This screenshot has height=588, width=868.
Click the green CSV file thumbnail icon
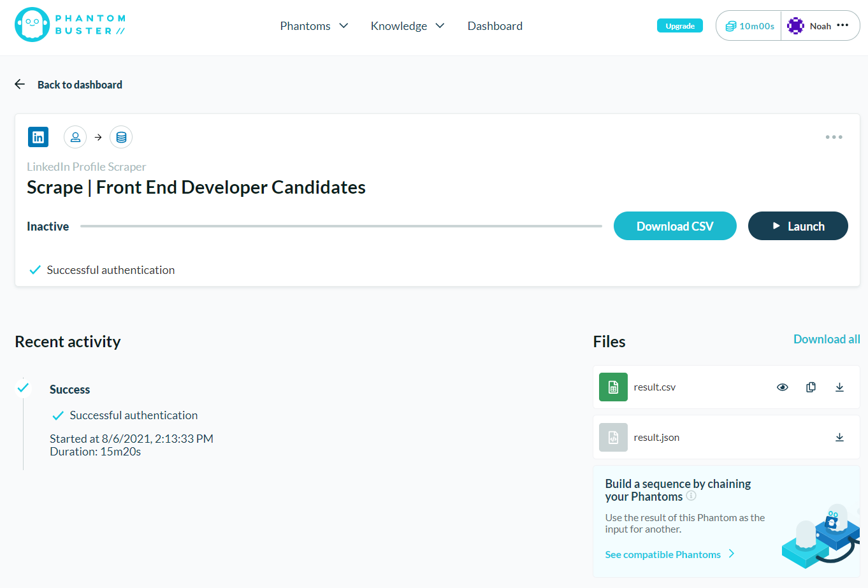612,387
